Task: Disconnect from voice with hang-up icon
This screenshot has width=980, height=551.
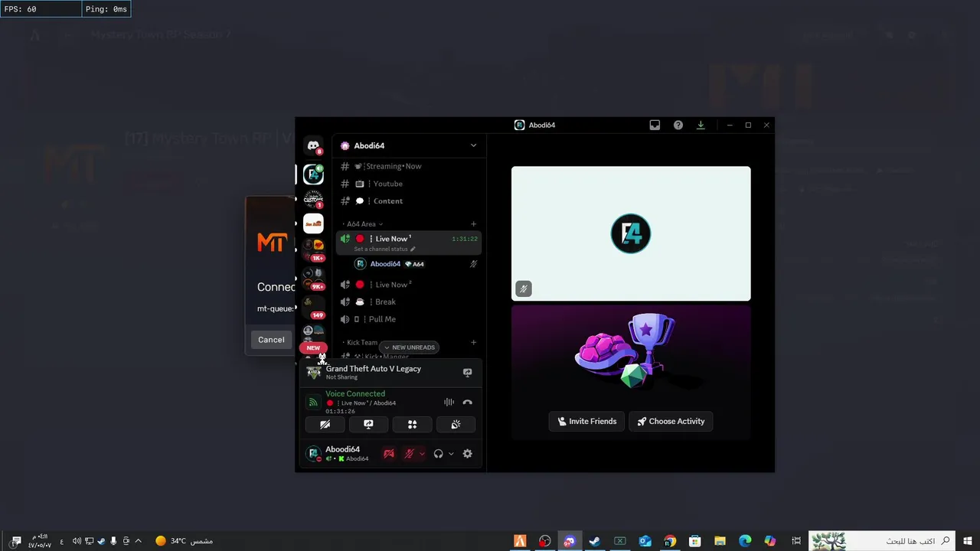Action: tap(468, 403)
